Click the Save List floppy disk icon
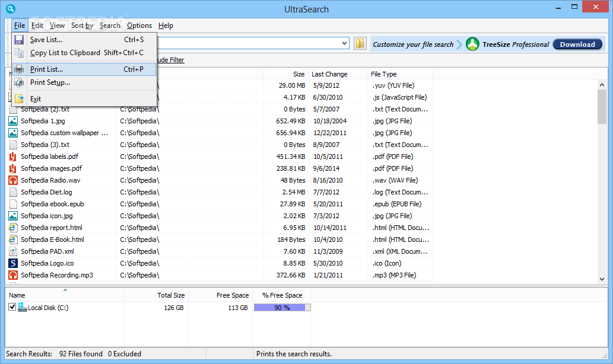Image resolution: width=613 pixels, height=364 pixels. click(x=19, y=40)
